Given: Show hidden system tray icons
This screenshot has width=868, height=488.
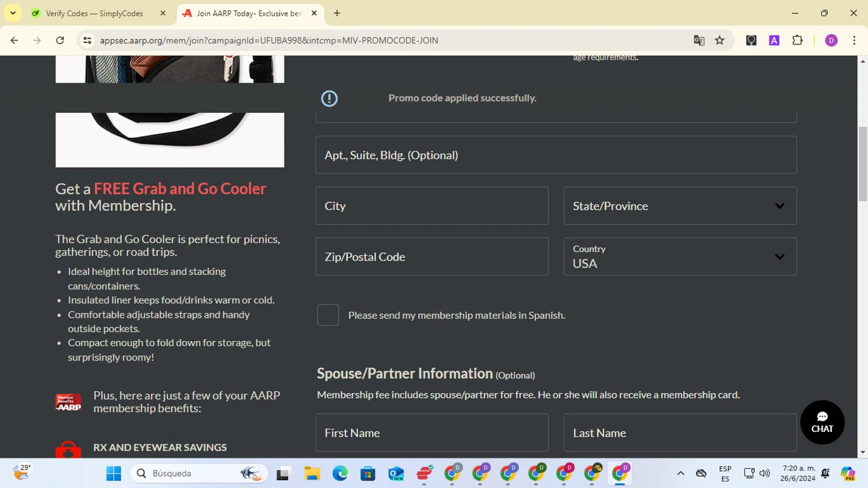Looking at the screenshot, I should [681, 474].
